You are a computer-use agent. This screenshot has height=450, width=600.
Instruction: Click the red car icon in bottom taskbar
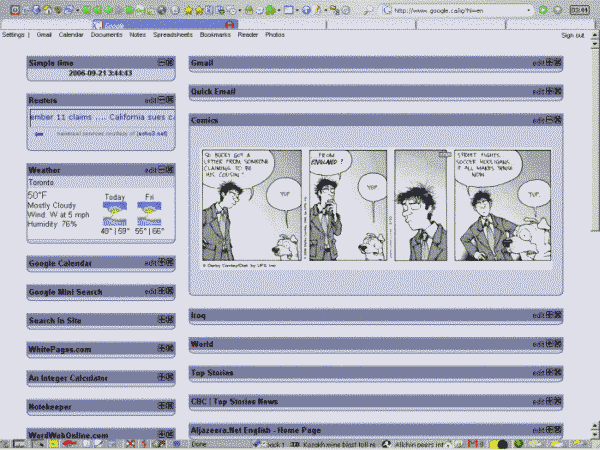(x=70, y=444)
